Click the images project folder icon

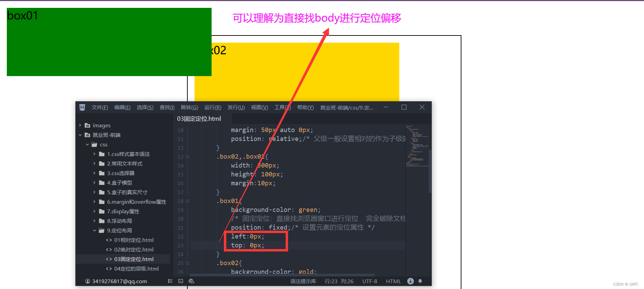(x=87, y=126)
